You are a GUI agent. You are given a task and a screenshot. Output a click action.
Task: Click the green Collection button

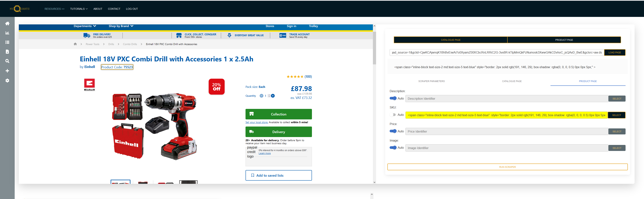point(278,114)
